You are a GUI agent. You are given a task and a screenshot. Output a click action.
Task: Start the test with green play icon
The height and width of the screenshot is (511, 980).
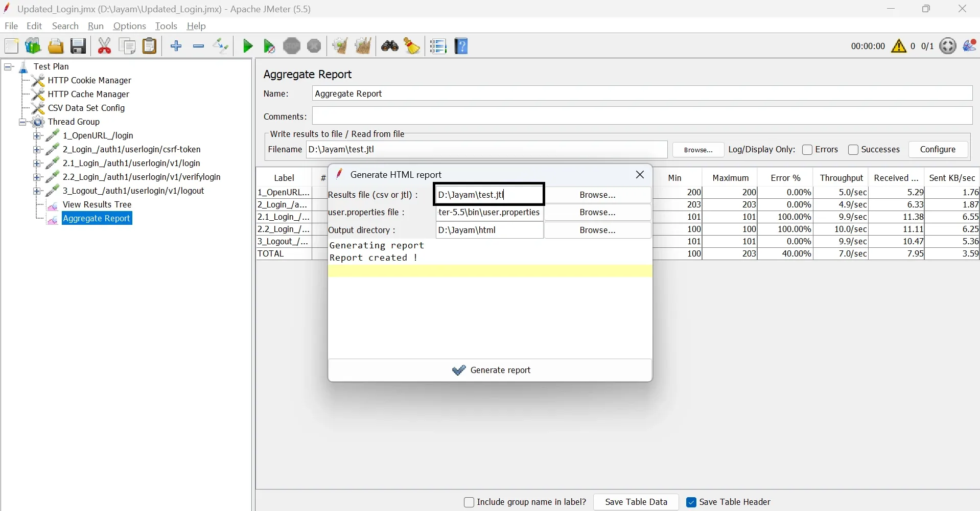point(248,46)
